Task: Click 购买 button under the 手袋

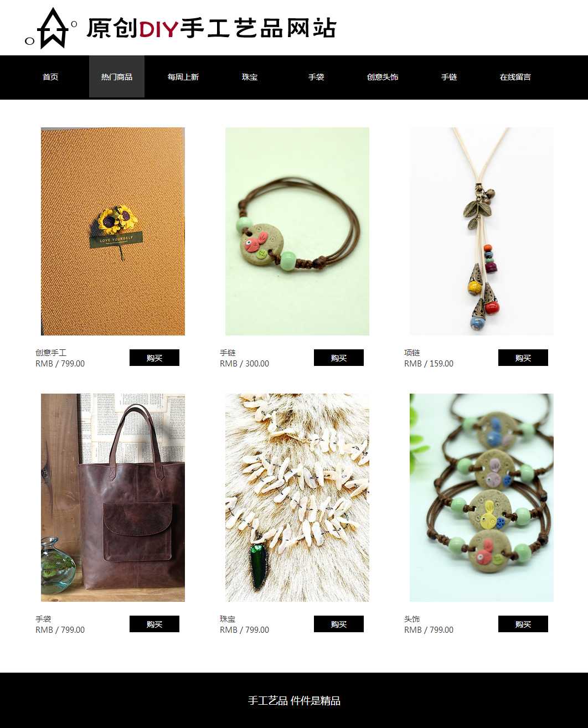Action: coord(154,624)
